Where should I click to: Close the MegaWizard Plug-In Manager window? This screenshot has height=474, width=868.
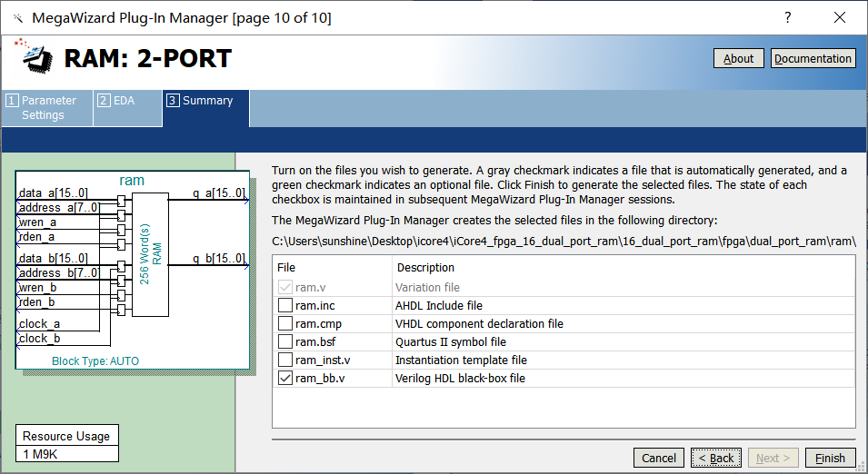840,18
